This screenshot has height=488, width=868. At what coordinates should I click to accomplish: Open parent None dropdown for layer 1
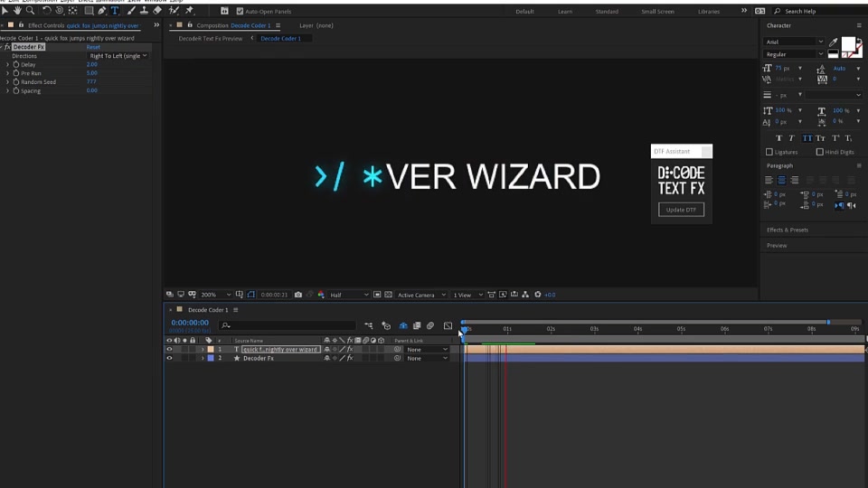pyautogui.click(x=427, y=350)
